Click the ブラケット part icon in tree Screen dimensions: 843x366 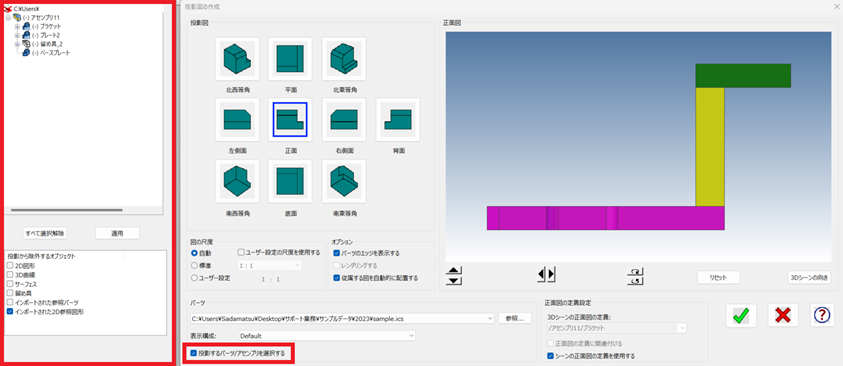[x=26, y=26]
